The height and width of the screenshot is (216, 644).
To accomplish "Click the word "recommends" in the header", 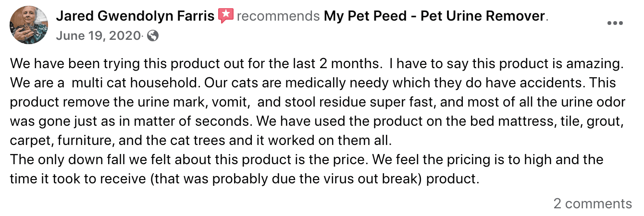I will coord(278,16).
